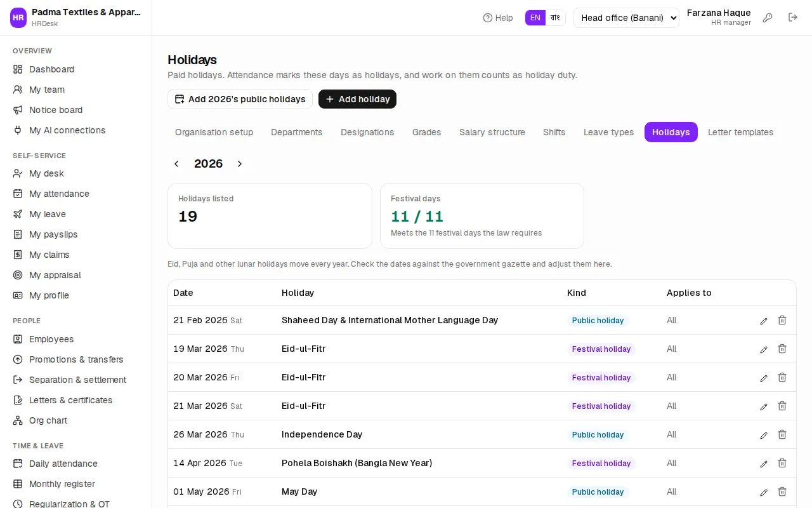This screenshot has height=508, width=812.
Task: Go to next year after 2026
Action: (240, 164)
